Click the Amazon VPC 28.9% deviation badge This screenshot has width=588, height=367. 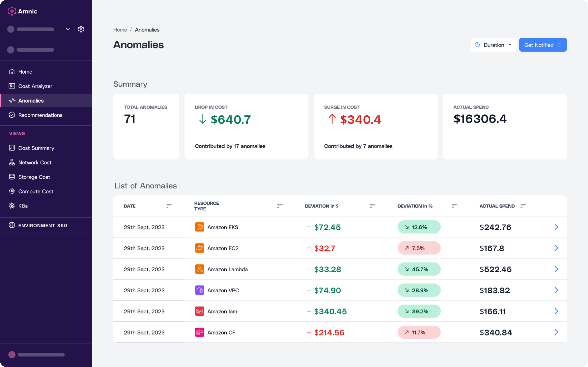pos(419,290)
